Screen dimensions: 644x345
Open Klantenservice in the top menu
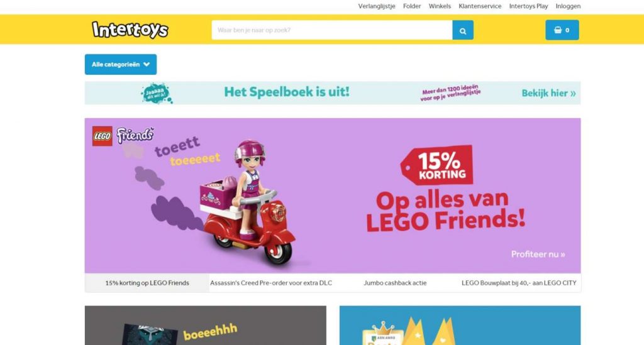tap(480, 6)
